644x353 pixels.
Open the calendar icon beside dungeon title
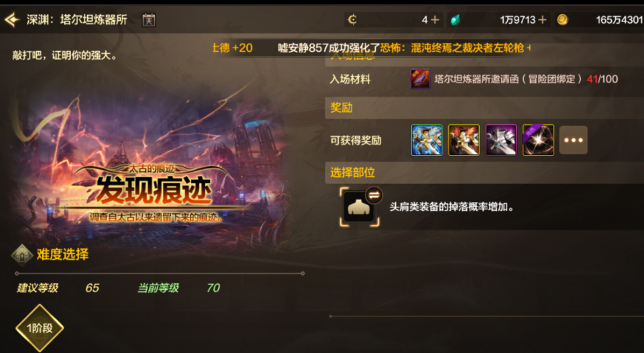[x=149, y=19]
